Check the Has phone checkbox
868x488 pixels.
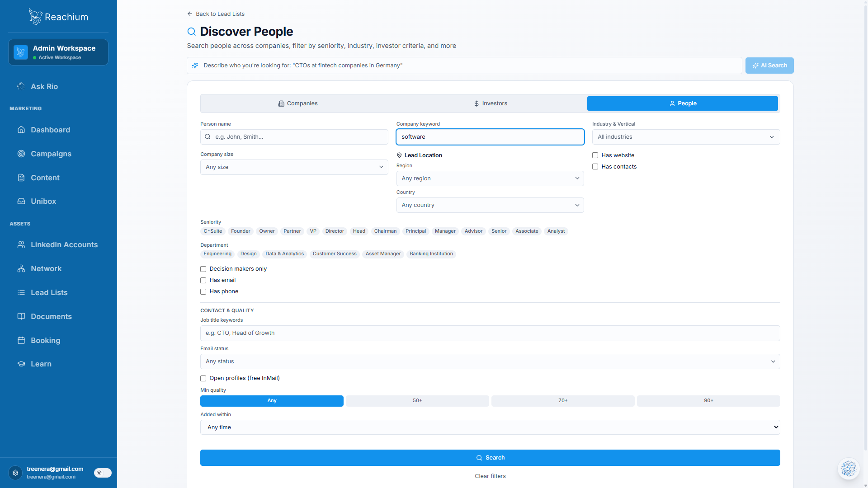203,291
